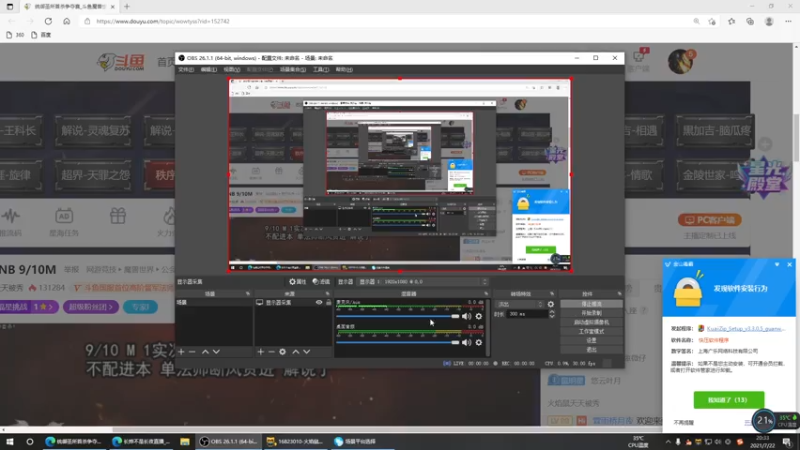Open OBS Edit menu
Viewport: 800px width, 450px height.
[208, 69]
